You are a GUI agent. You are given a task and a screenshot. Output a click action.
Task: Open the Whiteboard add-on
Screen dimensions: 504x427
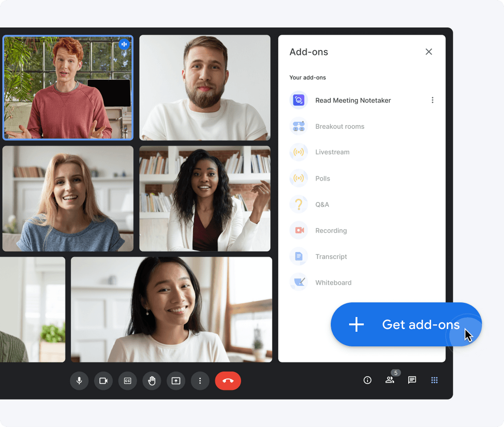[x=333, y=282]
